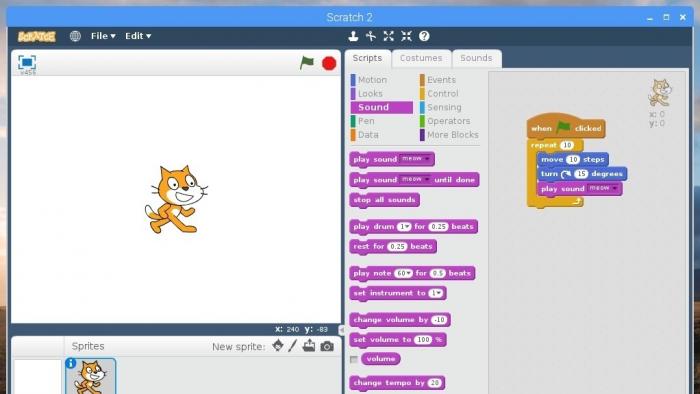Click the stop all sounds block
700x394 pixels.
[384, 200]
